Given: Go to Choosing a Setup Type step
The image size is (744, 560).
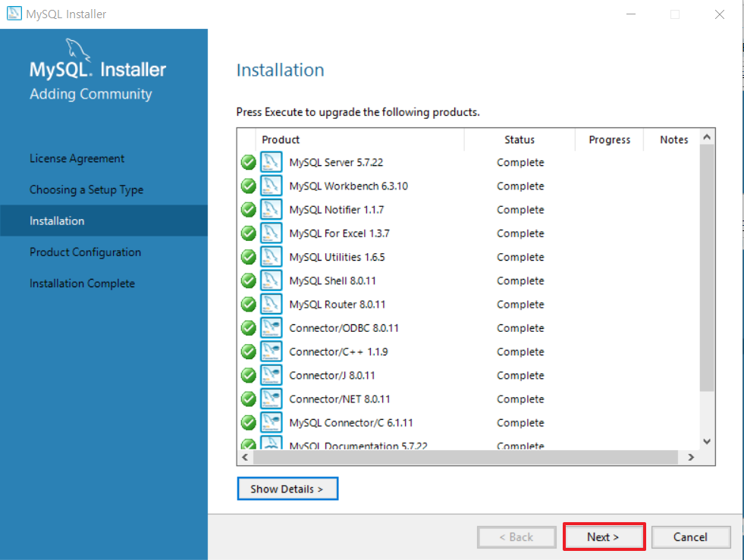Looking at the screenshot, I should tap(86, 189).
